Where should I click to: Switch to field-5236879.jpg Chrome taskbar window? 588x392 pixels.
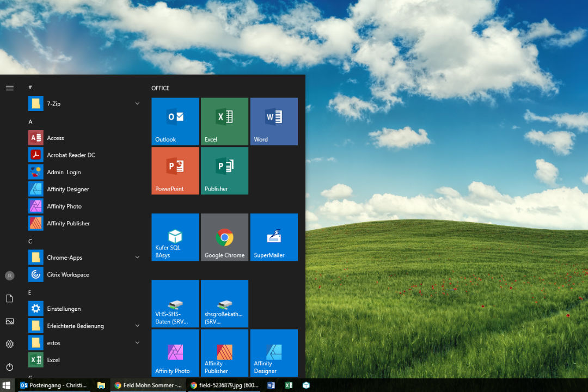[224, 385]
